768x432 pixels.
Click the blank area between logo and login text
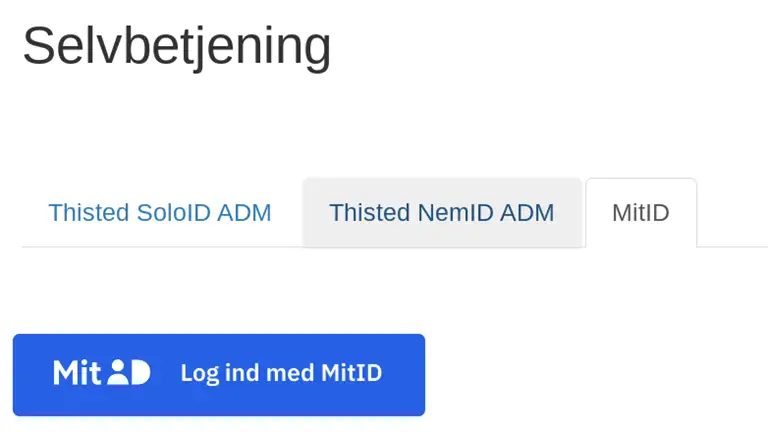(x=165, y=374)
